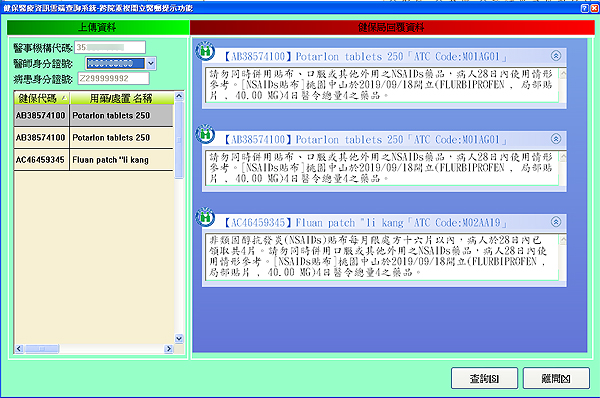Viewport: 600px width, 398px height.
Task: Click the drug list scroll-down arrow
Action: pyautogui.click(x=179, y=339)
